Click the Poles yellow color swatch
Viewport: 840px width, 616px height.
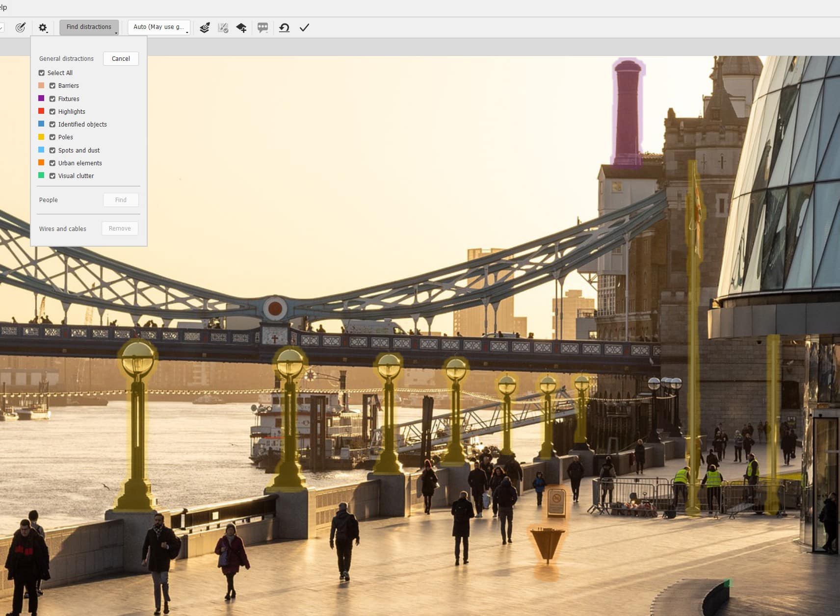point(41,137)
